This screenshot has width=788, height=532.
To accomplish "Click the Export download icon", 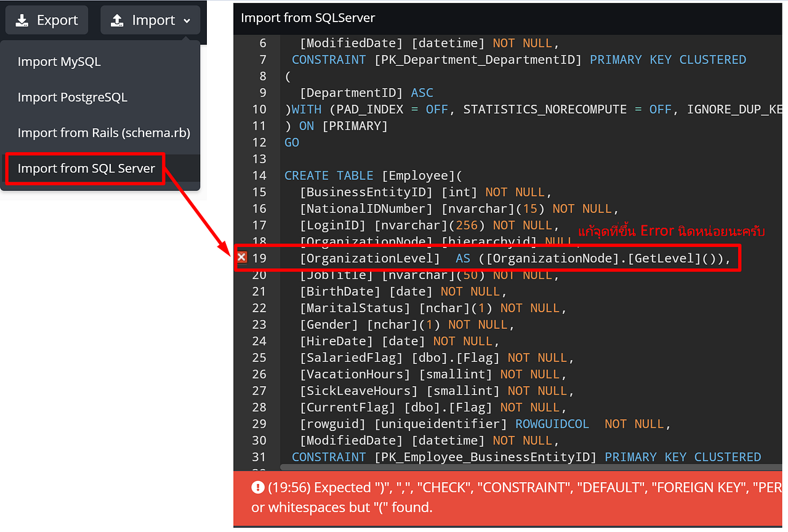I will 23,20.
